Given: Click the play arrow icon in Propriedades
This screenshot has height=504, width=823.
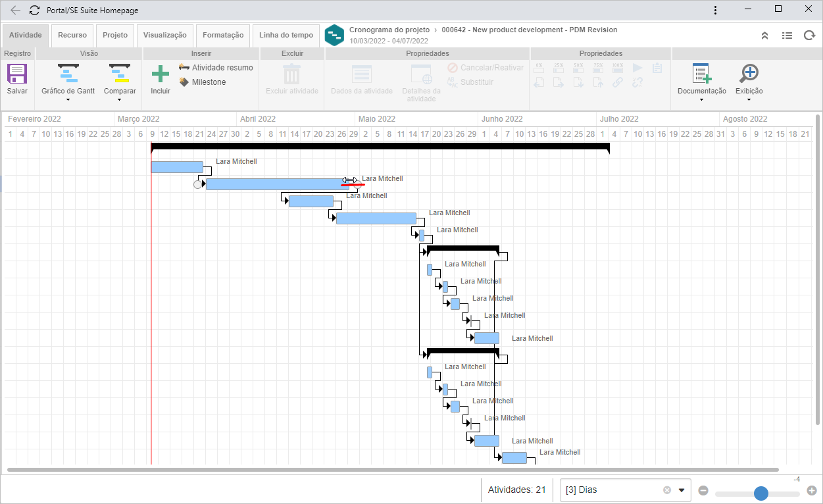Looking at the screenshot, I should (x=637, y=67).
